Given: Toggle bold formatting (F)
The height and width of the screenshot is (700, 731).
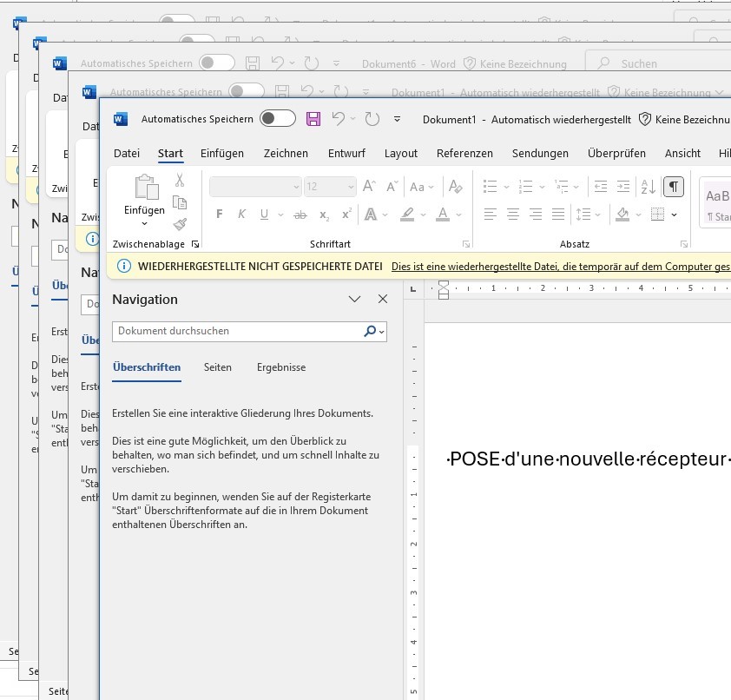Looking at the screenshot, I should [219, 214].
